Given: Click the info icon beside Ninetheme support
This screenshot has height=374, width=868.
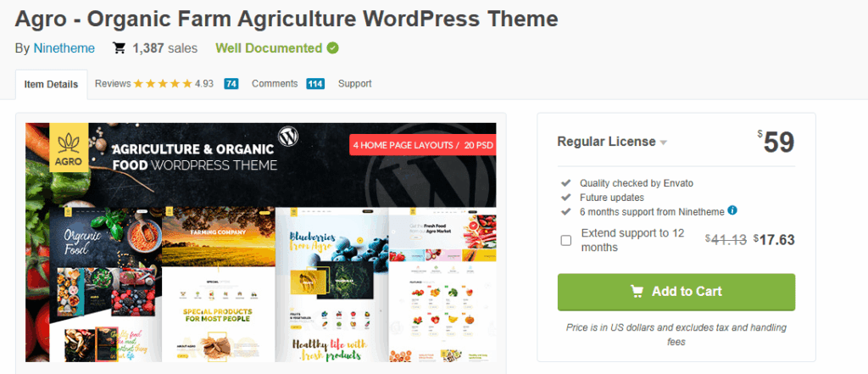Looking at the screenshot, I should click(732, 210).
